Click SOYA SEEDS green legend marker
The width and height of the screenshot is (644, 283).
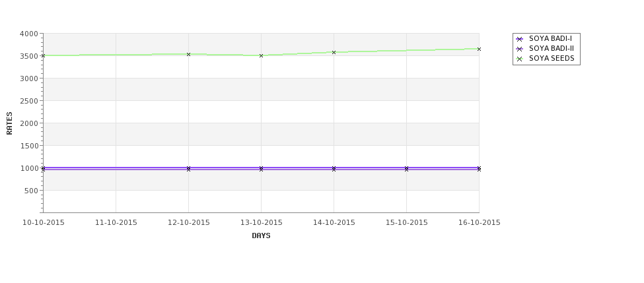click(x=519, y=59)
